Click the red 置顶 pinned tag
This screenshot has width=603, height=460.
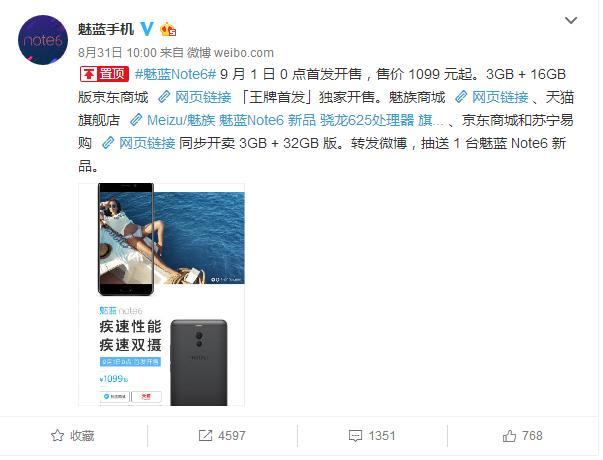coord(104,74)
